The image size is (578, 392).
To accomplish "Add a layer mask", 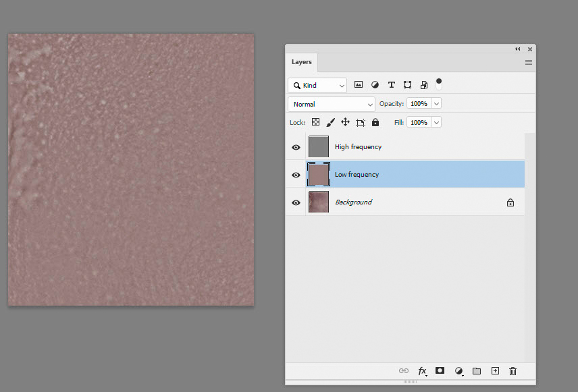I will (440, 371).
